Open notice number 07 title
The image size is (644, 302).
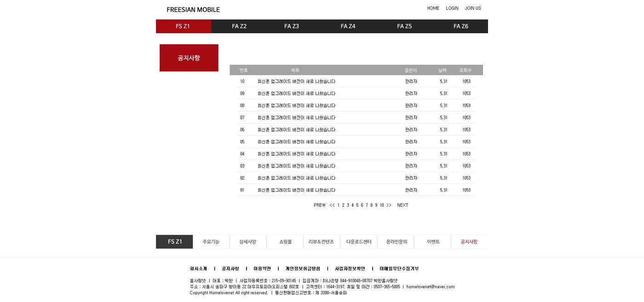(x=296, y=118)
